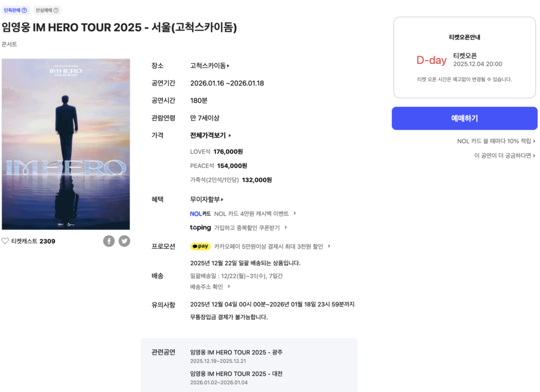Image resolution: width=540 pixels, height=392 pixels.
Task: Click the 안심예매 help question icon
Action: [x=56, y=11]
